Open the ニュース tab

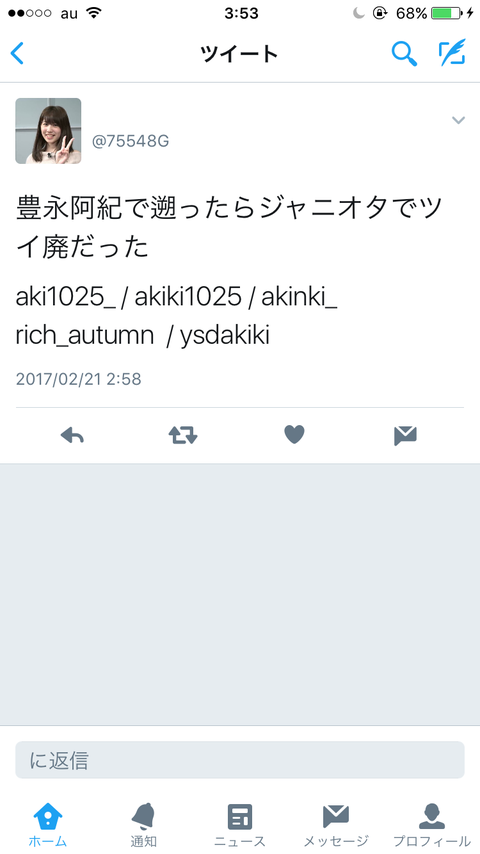tap(240, 824)
